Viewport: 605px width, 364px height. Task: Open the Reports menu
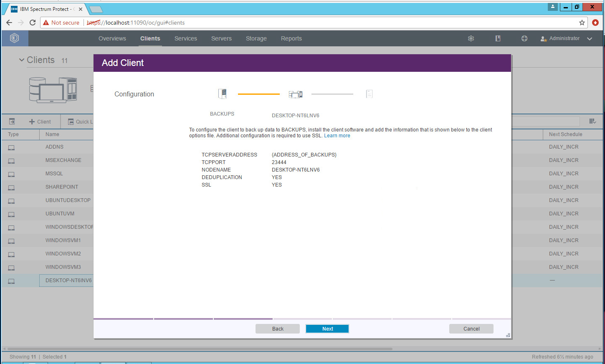pyautogui.click(x=291, y=38)
